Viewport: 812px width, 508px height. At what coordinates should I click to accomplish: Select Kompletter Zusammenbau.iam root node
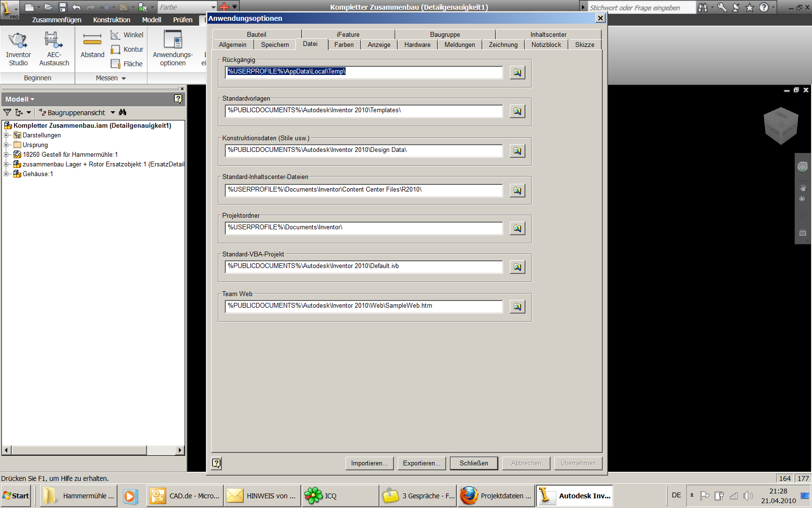click(92, 125)
